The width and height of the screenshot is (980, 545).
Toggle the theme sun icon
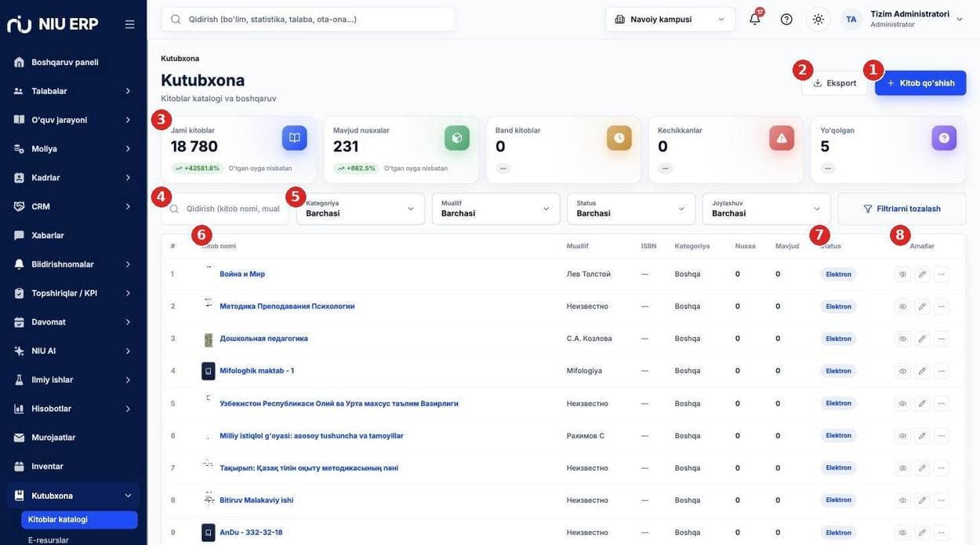[818, 20]
